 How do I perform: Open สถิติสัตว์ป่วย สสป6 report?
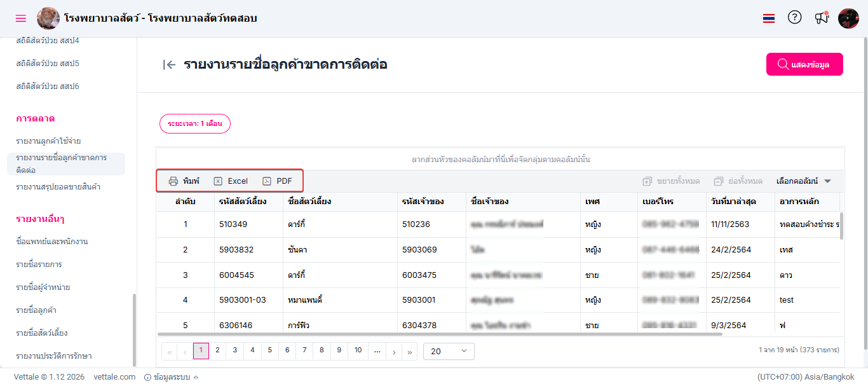click(48, 86)
